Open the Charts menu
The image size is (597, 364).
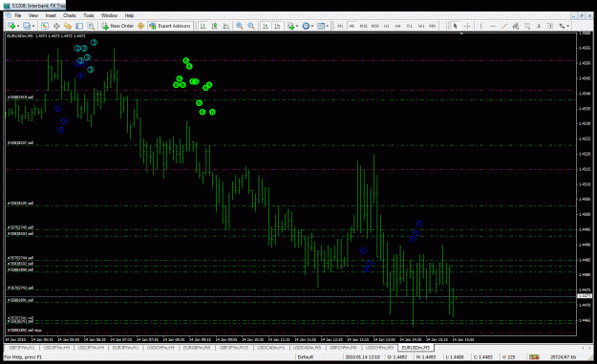point(70,15)
